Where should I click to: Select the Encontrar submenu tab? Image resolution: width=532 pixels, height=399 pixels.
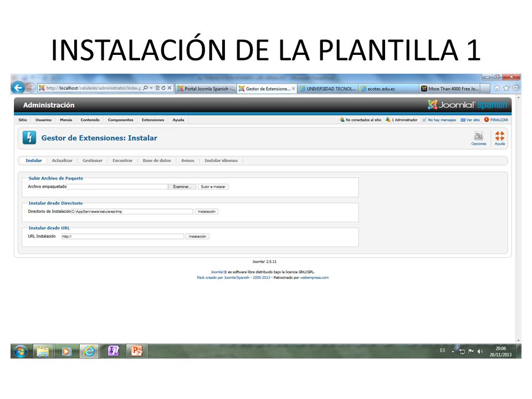pyautogui.click(x=122, y=161)
